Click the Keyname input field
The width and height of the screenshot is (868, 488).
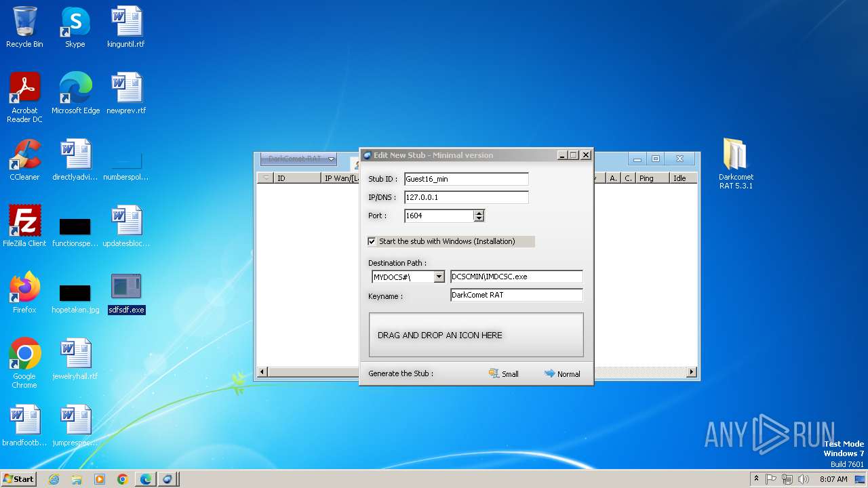[516, 295]
